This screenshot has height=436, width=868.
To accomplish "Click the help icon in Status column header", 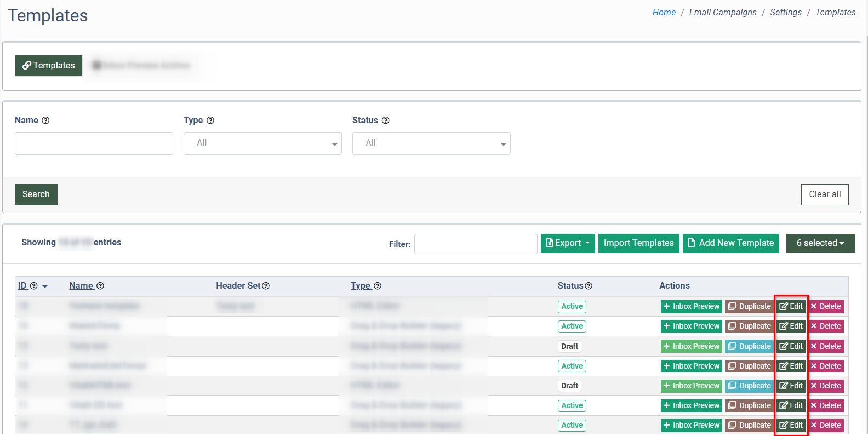I will pos(589,286).
